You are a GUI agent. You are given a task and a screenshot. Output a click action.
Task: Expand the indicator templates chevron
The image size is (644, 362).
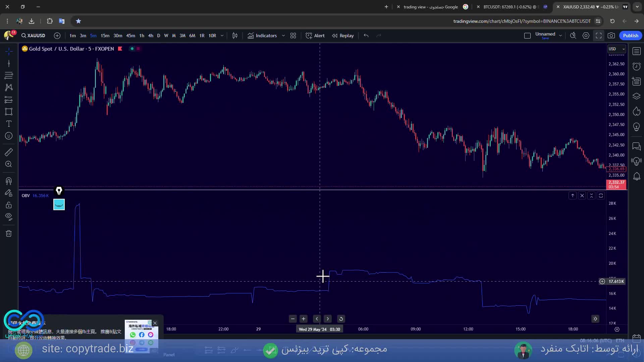(283, 36)
